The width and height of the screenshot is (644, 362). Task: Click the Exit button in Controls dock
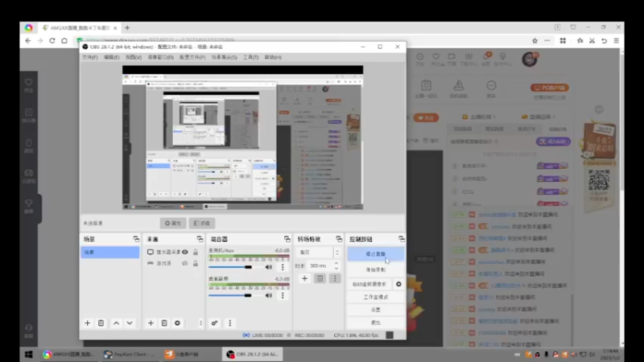375,323
